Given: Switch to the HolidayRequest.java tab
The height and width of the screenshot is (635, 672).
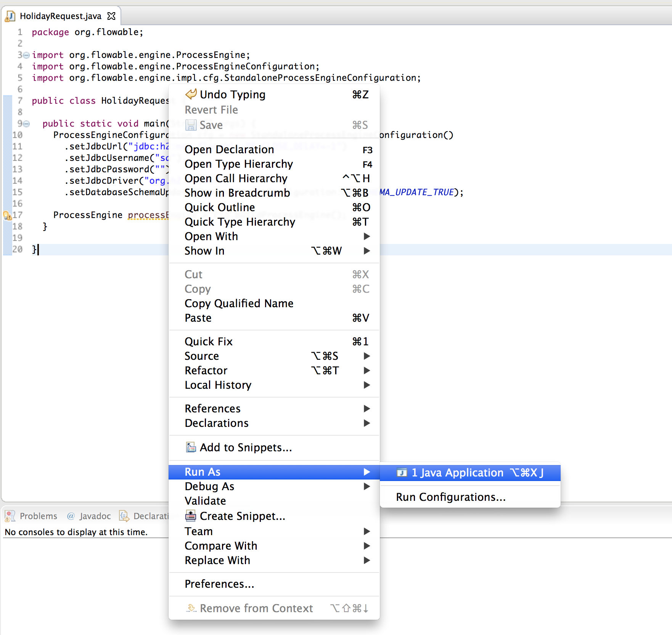Looking at the screenshot, I should [x=60, y=16].
